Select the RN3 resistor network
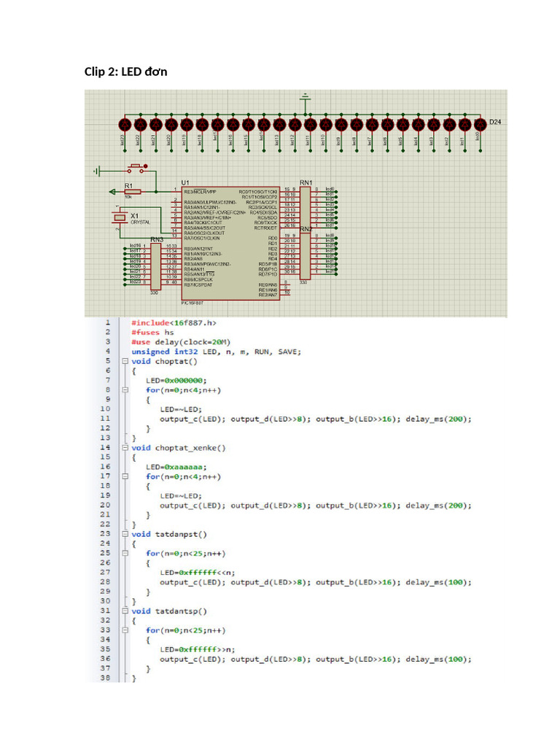Viewport: 560px width, 747px height. [x=155, y=266]
